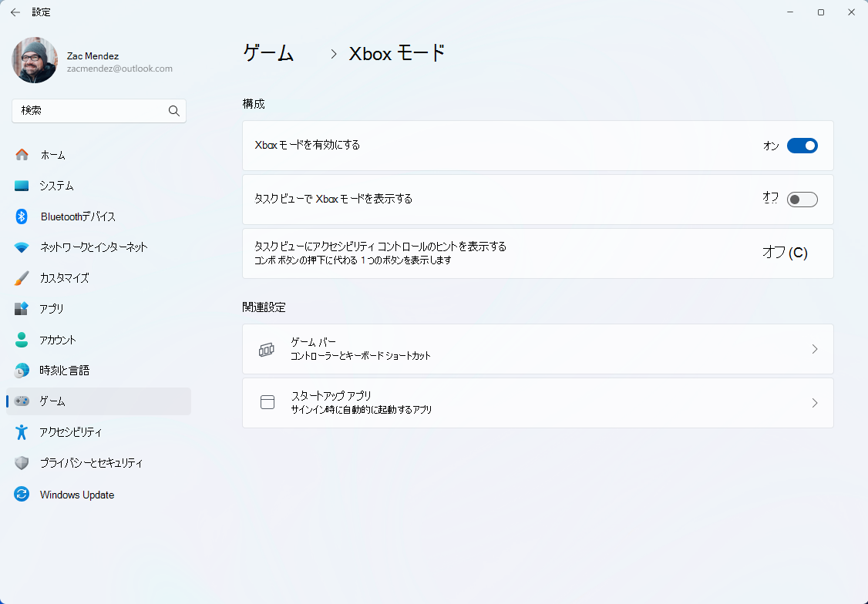Turn off Xbox モードを有効にする toggle
This screenshot has height=604, width=868.
(x=802, y=146)
